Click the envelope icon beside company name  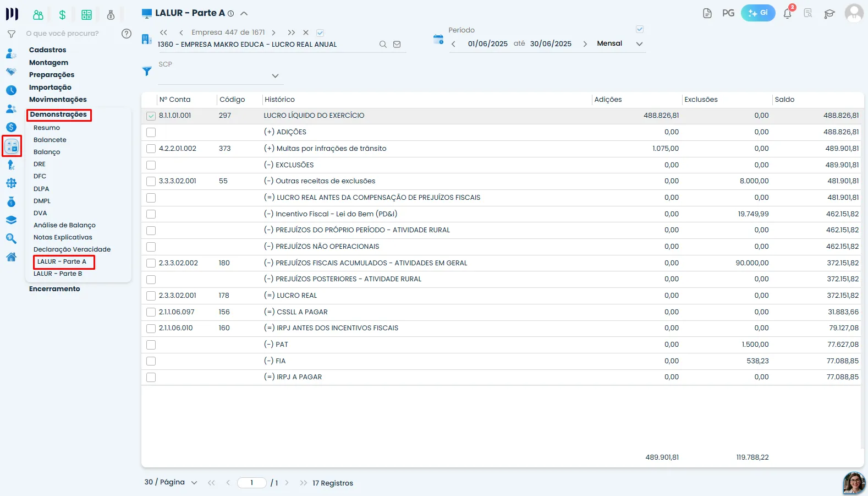(x=397, y=44)
